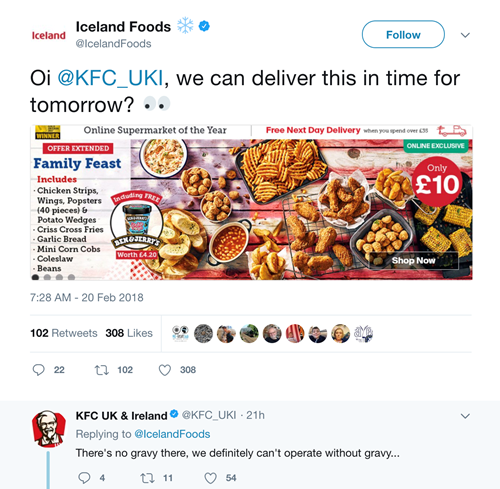Like the KFC gravy reply
This screenshot has height=489, width=500.
(210, 478)
